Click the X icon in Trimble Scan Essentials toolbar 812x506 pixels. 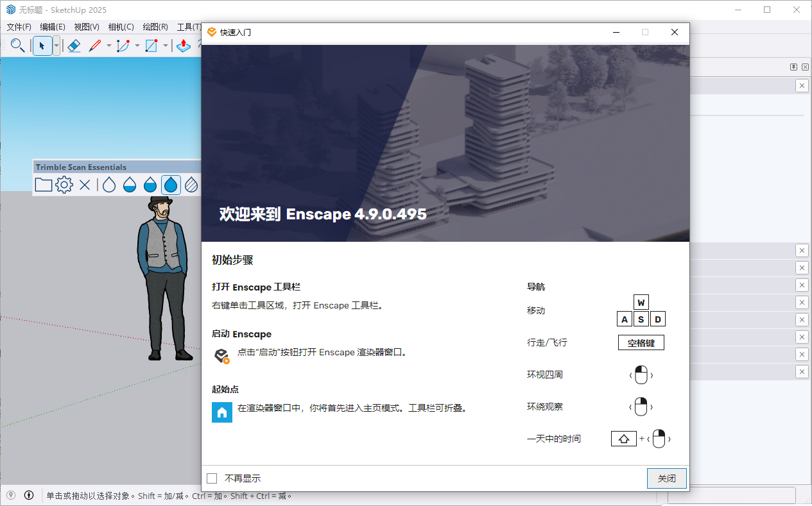pos(85,185)
